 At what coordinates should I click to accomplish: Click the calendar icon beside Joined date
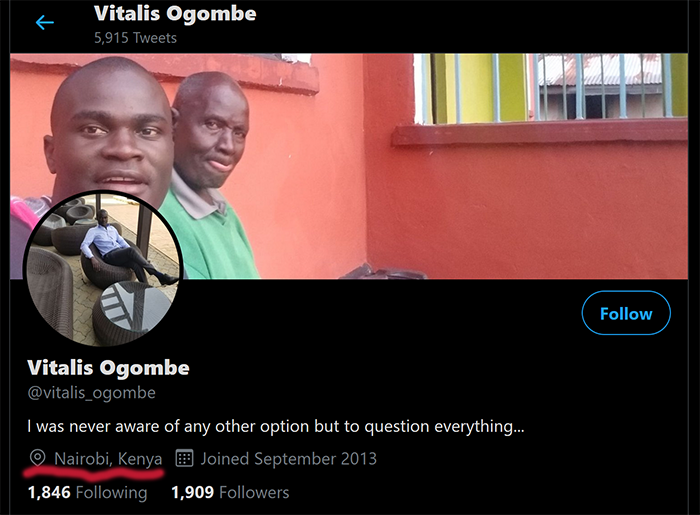pos(184,459)
